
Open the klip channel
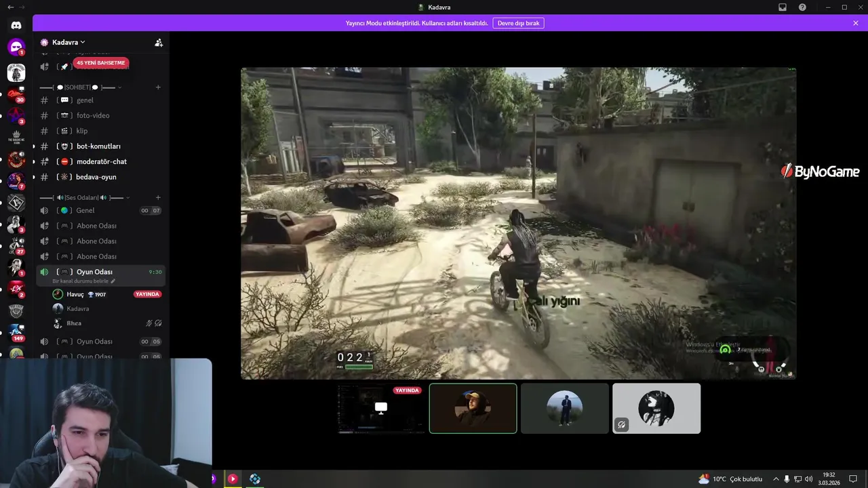[x=100, y=131]
